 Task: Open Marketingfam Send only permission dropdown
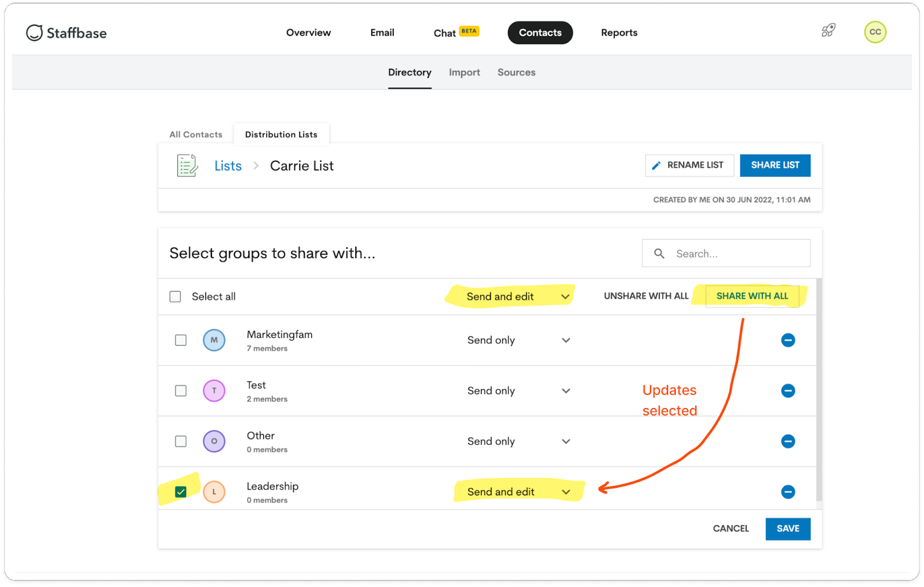[x=518, y=340]
